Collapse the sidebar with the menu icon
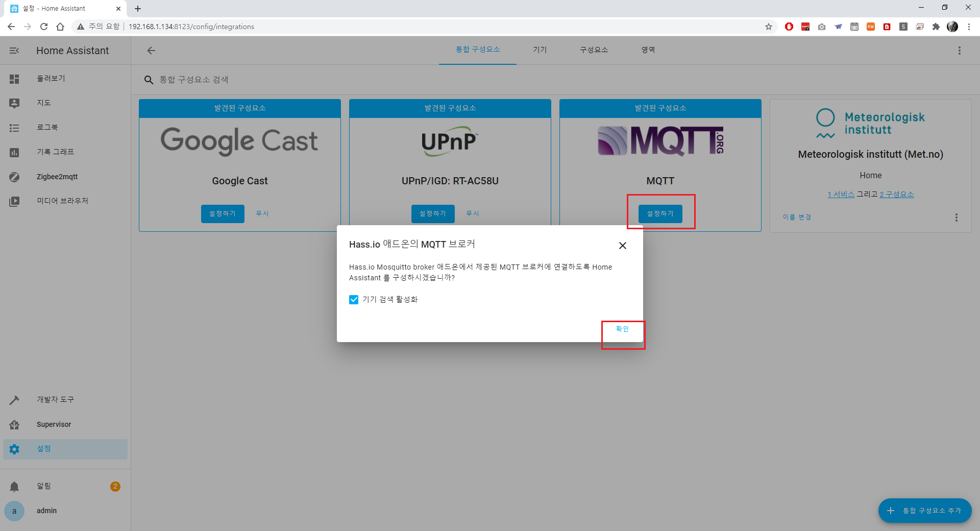Viewport: 980px width, 531px height. pos(14,51)
